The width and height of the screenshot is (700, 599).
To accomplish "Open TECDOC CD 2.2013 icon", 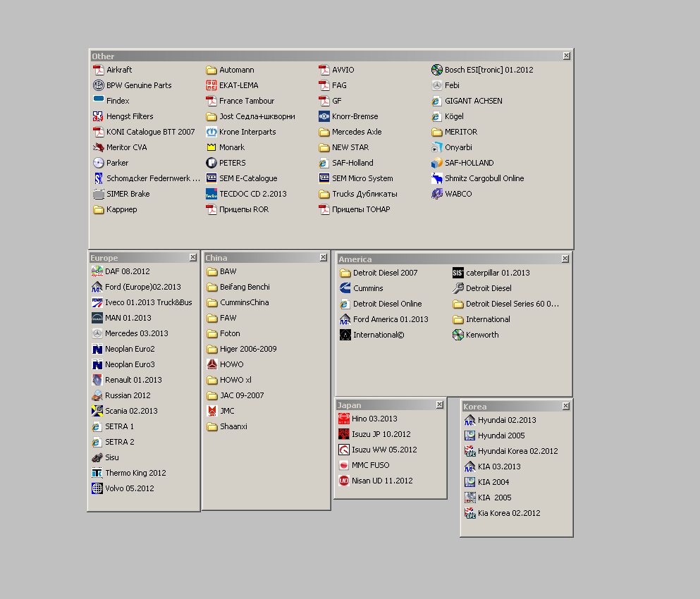I will pos(211,194).
